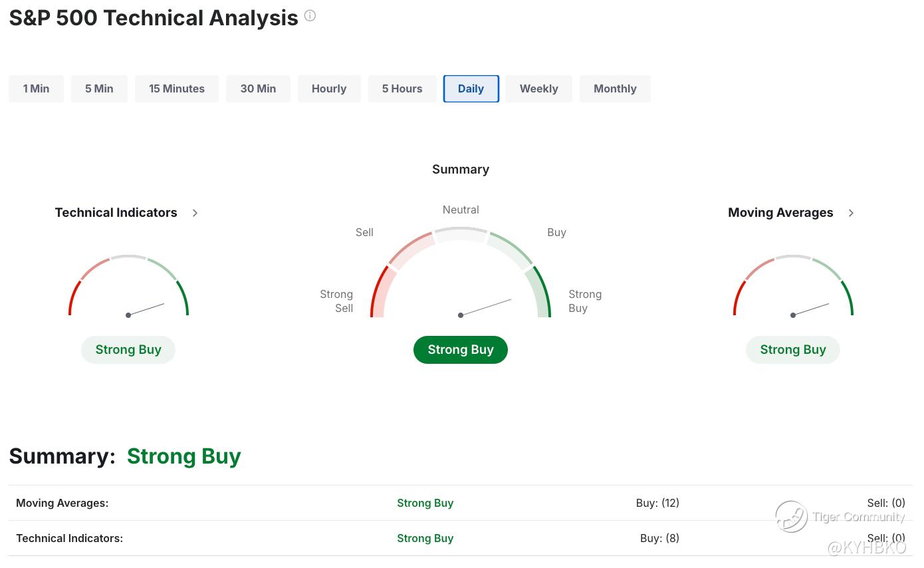Click the Moving Averages heading link
The image size is (924, 568).
780,213
